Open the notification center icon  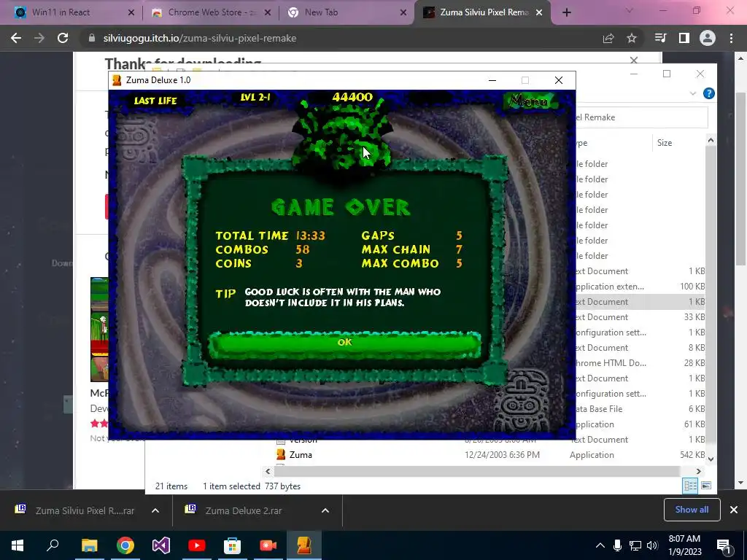[724, 545]
